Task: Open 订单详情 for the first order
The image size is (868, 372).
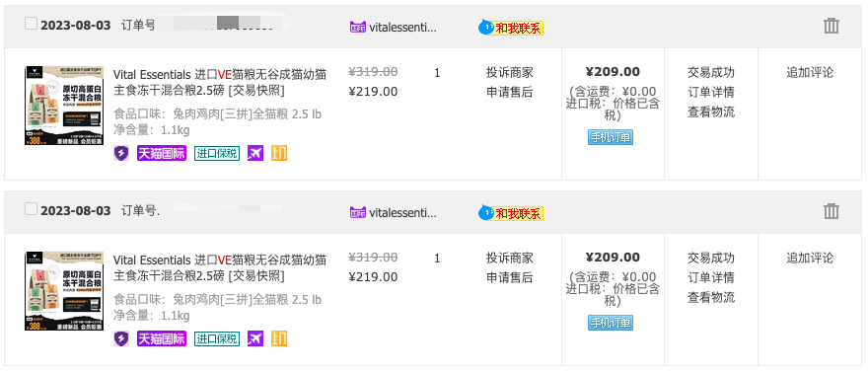Action: [711, 92]
